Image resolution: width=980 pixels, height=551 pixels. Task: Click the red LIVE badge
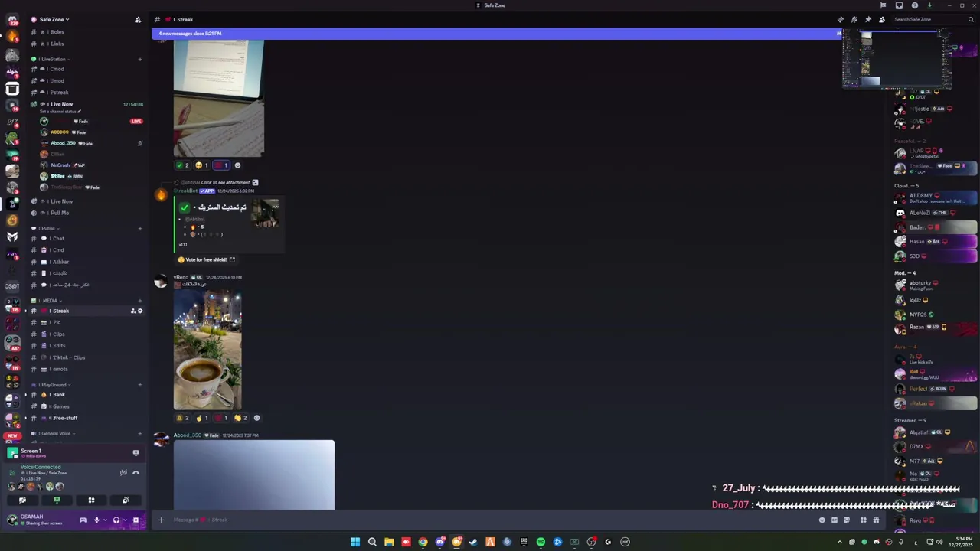tap(136, 121)
